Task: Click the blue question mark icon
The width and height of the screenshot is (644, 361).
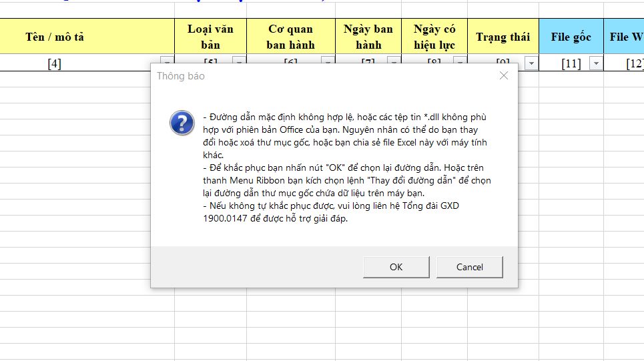Action: coord(182,123)
